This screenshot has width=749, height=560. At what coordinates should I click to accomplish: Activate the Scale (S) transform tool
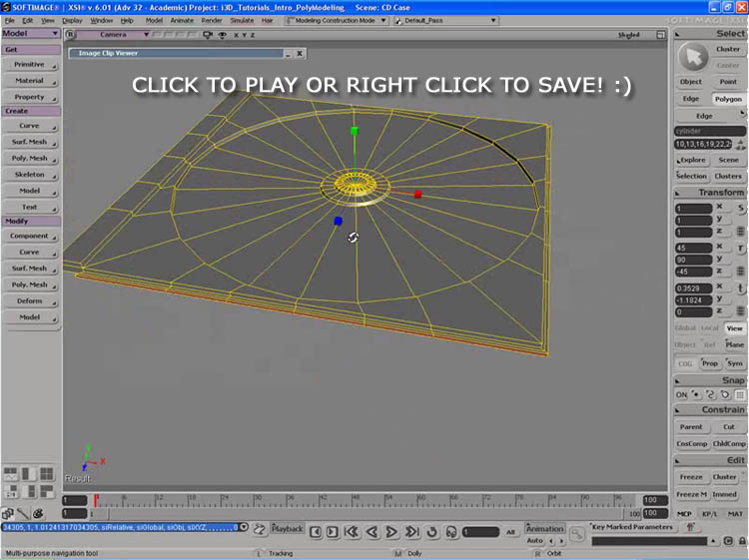pyautogui.click(x=740, y=207)
